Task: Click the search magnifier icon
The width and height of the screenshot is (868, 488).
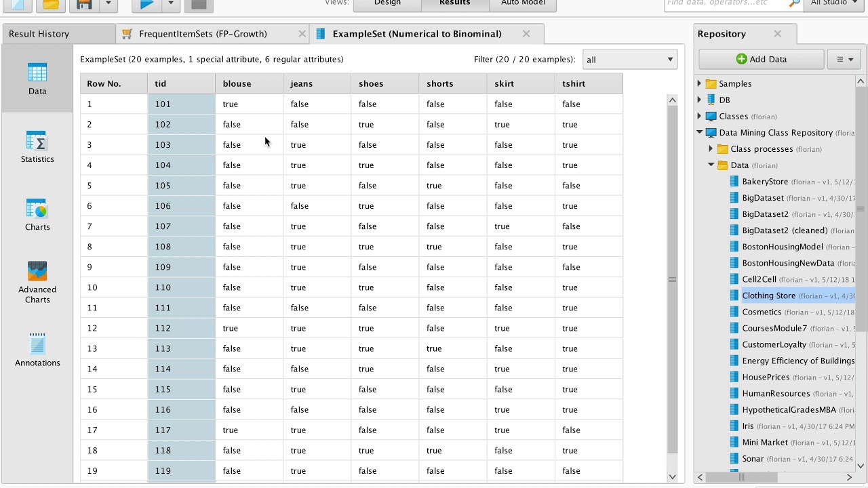Action: (x=795, y=4)
